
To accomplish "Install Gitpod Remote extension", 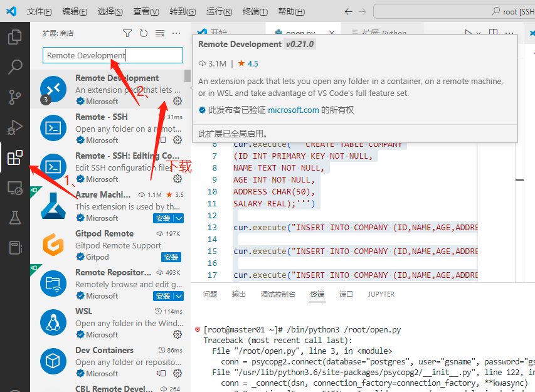I will coord(171,257).
